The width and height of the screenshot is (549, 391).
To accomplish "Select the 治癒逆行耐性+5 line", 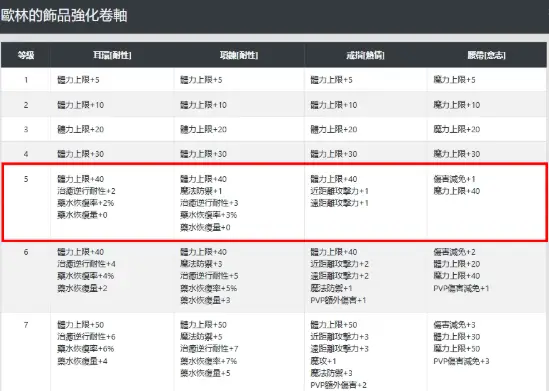I will pyautogui.click(x=209, y=275).
